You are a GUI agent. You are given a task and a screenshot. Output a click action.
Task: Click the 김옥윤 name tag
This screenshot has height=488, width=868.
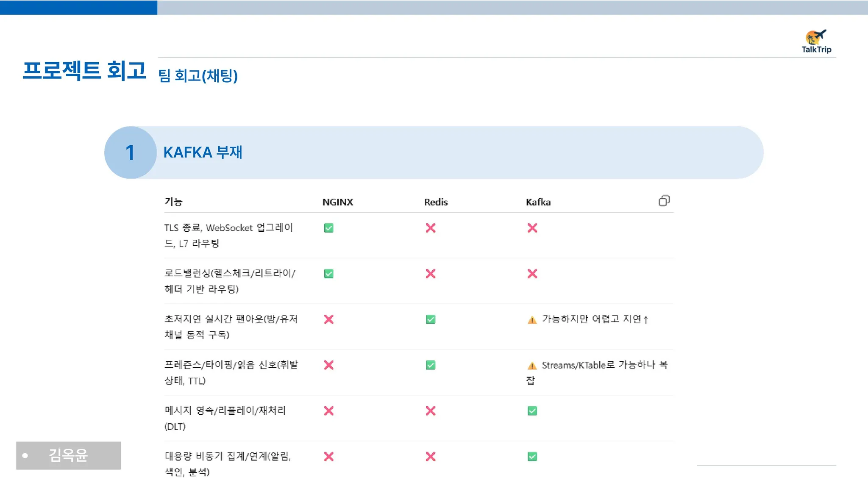coord(68,455)
